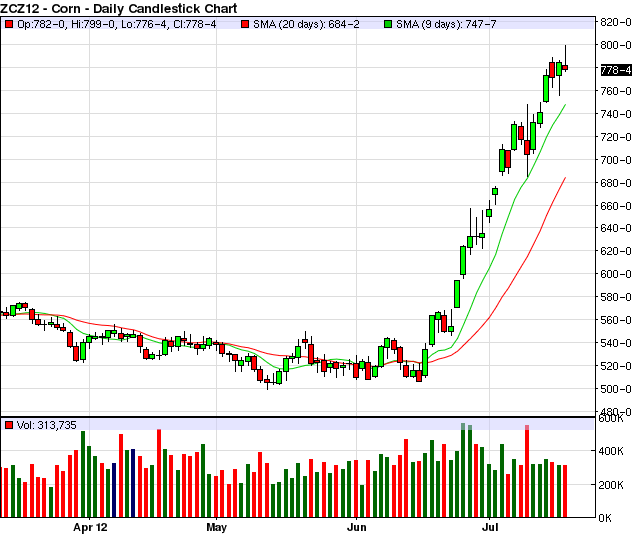Click the 640-0 price axis label
Image resolution: width=640 pixels, height=536 pixels.
point(616,228)
